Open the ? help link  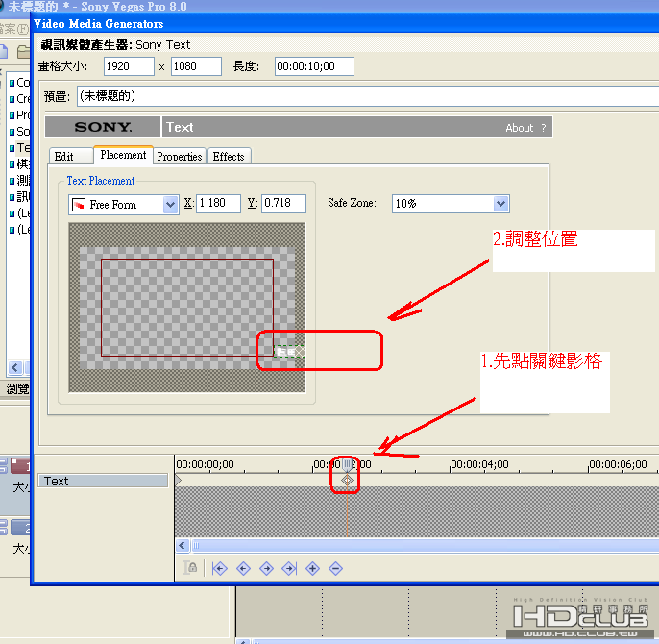click(544, 128)
